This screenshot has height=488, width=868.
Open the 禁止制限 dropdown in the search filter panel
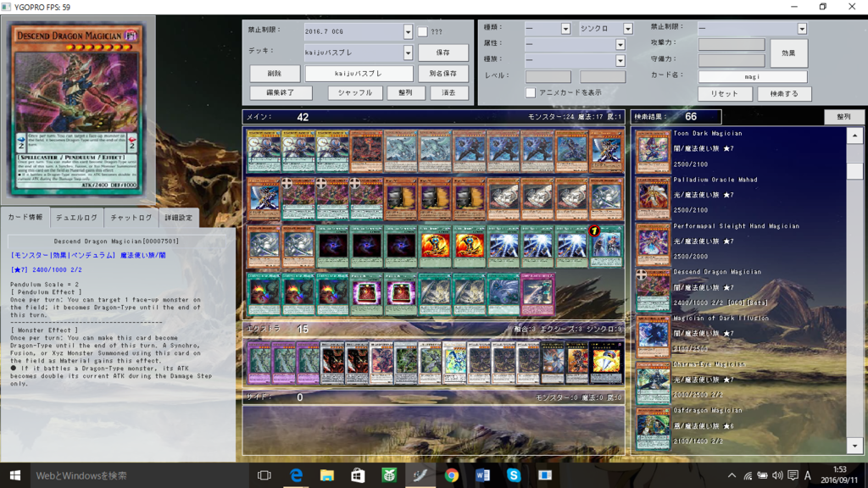(x=753, y=28)
